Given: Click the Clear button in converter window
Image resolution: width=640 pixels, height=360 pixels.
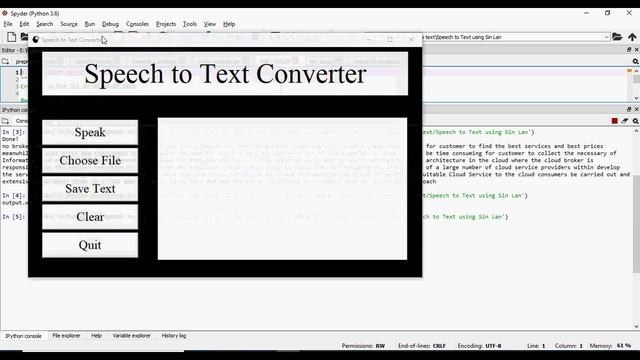Looking at the screenshot, I should (90, 217).
